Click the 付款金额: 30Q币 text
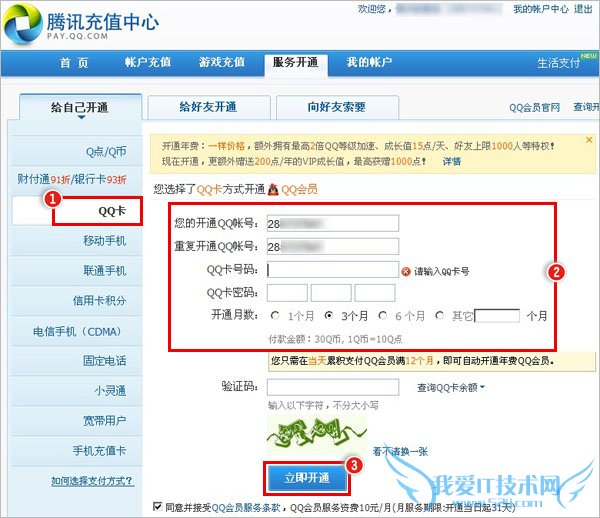The height and width of the screenshot is (518, 600). click(x=335, y=339)
